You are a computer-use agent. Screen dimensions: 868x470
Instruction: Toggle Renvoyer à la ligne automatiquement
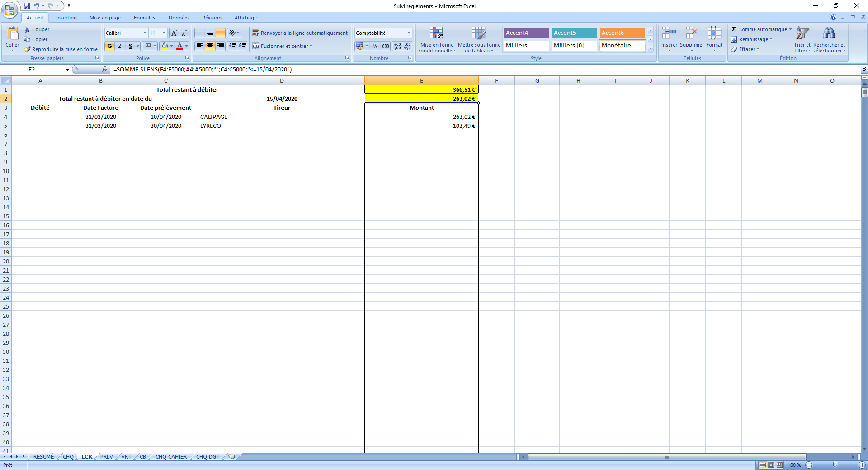[x=300, y=33]
